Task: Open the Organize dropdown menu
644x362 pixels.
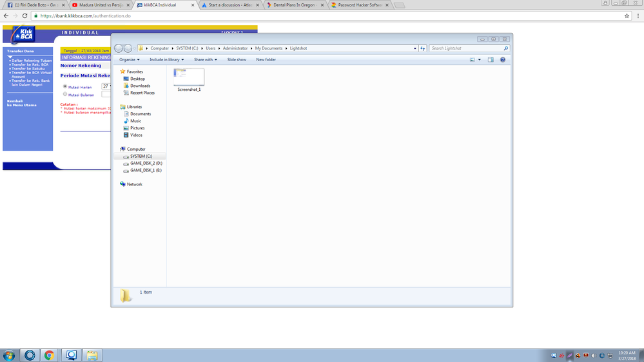Action: point(130,60)
